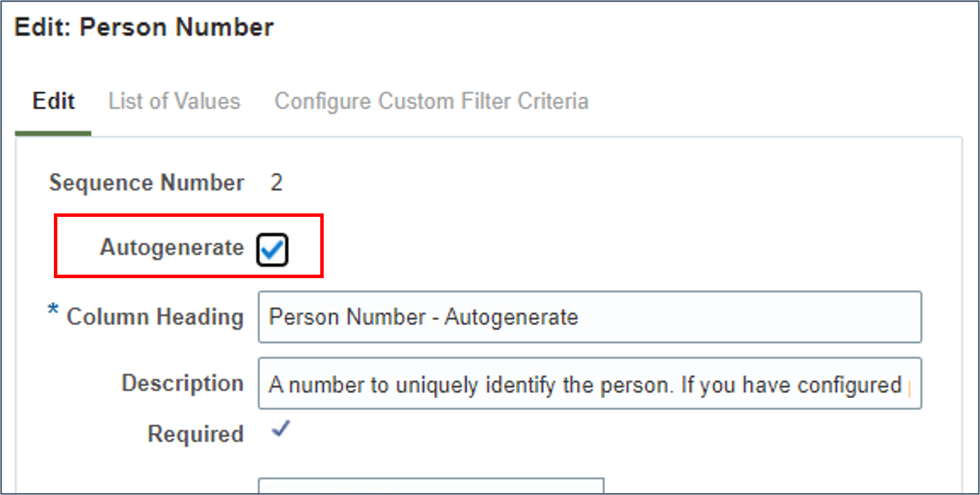This screenshot has height=495, width=980.
Task: Click the green underline beneath the Edit tab
Action: pos(53,133)
